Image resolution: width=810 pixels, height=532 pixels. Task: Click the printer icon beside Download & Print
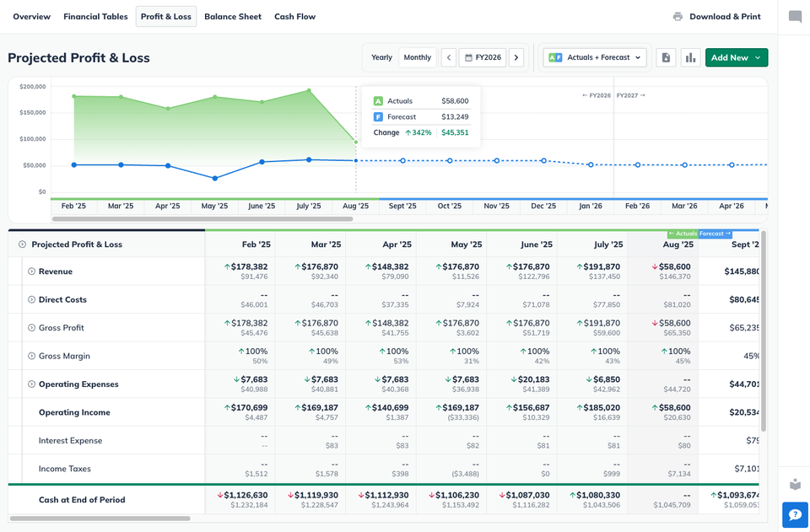tap(678, 17)
